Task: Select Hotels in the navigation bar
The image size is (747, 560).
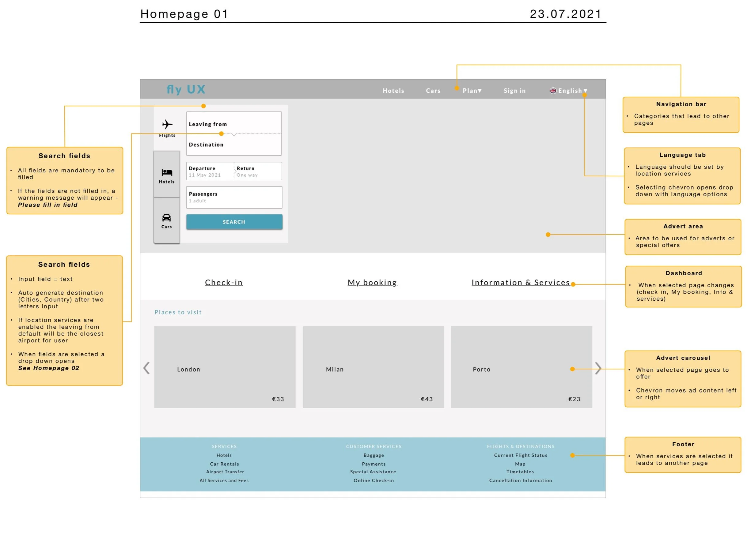Action: click(393, 90)
